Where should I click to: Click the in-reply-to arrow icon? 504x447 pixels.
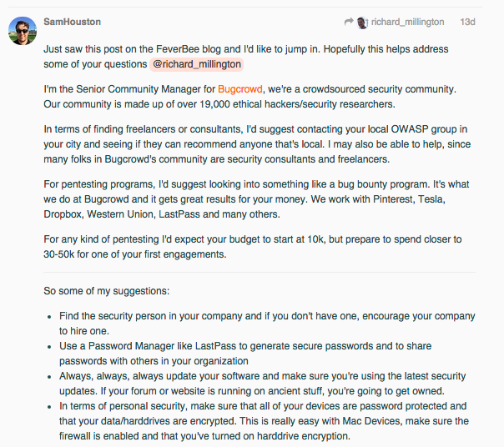tap(349, 22)
